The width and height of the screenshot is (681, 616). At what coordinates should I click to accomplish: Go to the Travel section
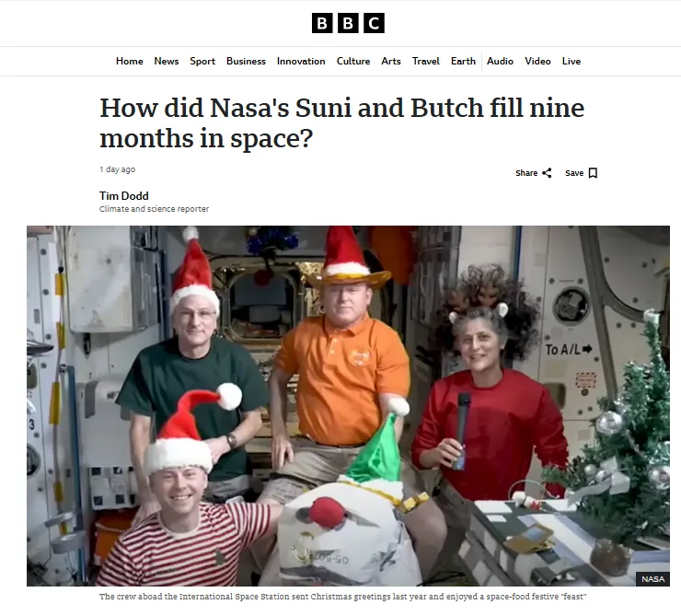(x=425, y=62)
